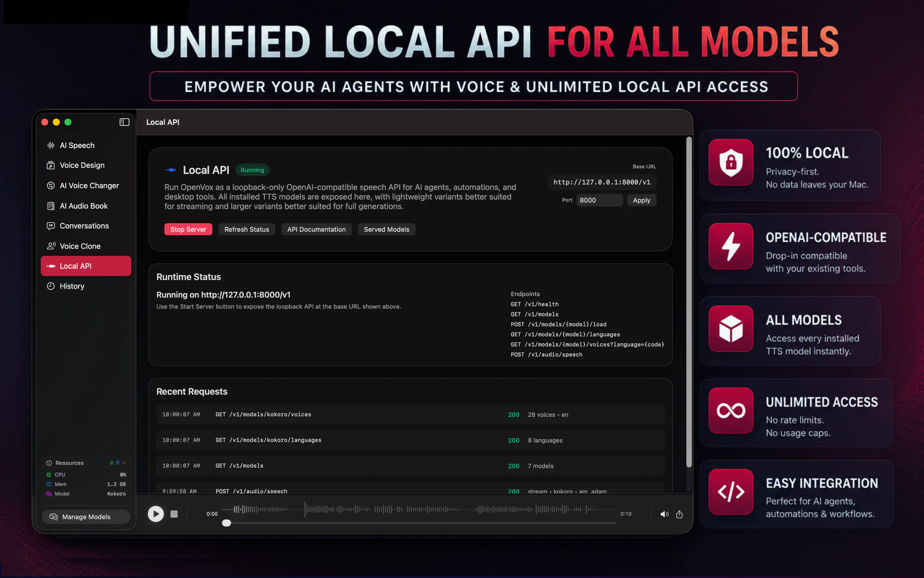The height and width of the screenshot is (578, 924).
Task: Click the Voice Design icon
Action: click(51, 165)
